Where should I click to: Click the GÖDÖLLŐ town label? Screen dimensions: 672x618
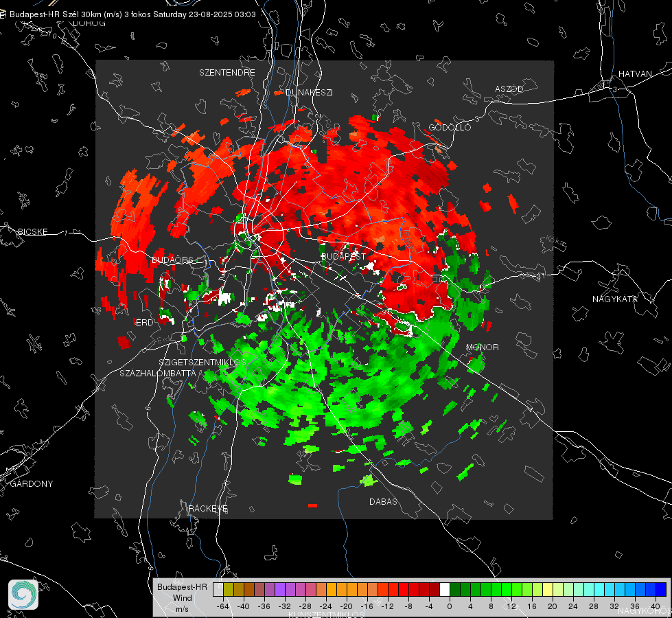pos(450,127)
